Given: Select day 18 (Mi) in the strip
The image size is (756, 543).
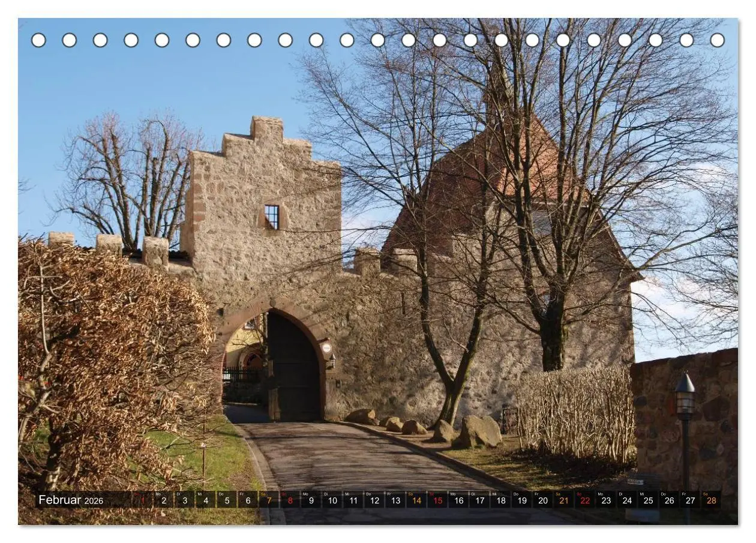Looking at the screenshot, I should pyautogui.click(x=500, y=500).
